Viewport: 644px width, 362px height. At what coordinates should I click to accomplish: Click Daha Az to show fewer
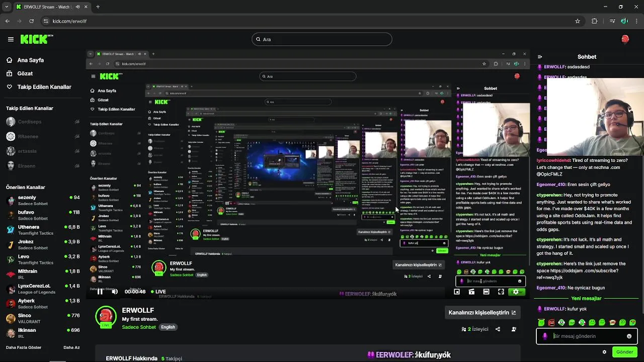[71, 347]
